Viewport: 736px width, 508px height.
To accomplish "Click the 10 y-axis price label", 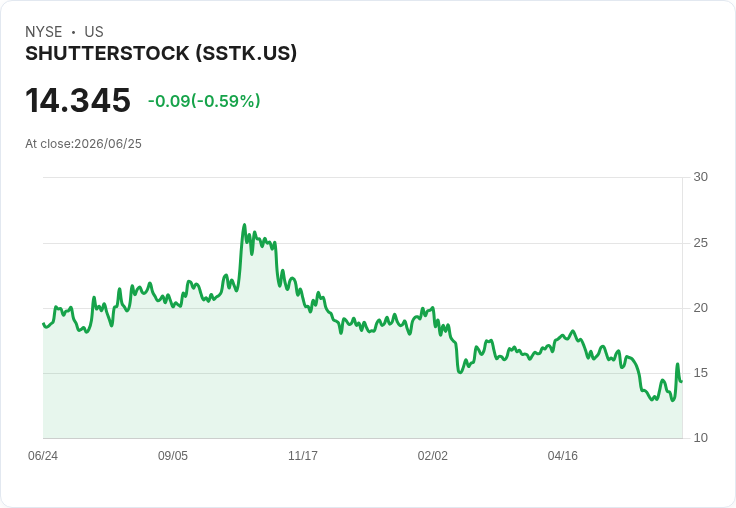I will (700, 438).
